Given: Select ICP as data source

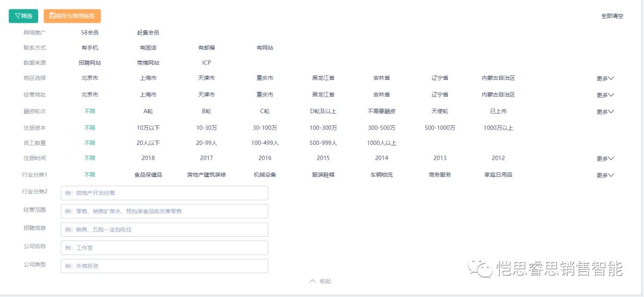Looking at the screenshot, I should point(206,63).
